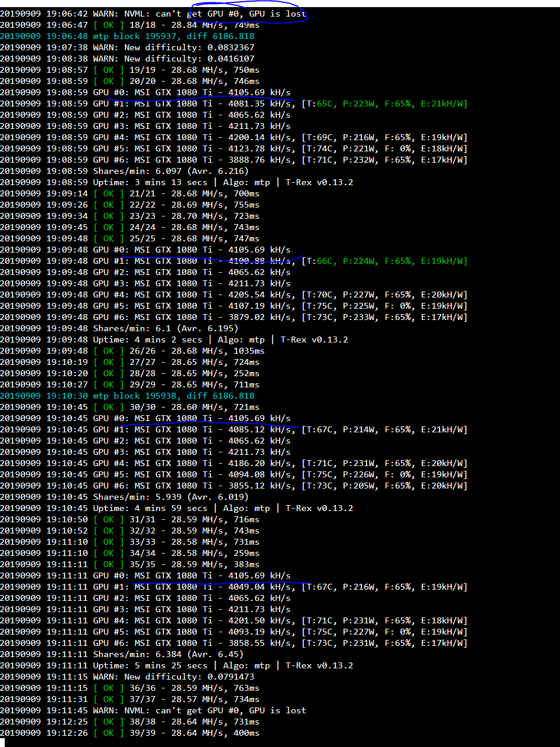The height and width of the screenshot is (747, 560).
Task: Click share line "20/20 - 28.68 MH/s, 746ms"
Action: coord(130,81)
